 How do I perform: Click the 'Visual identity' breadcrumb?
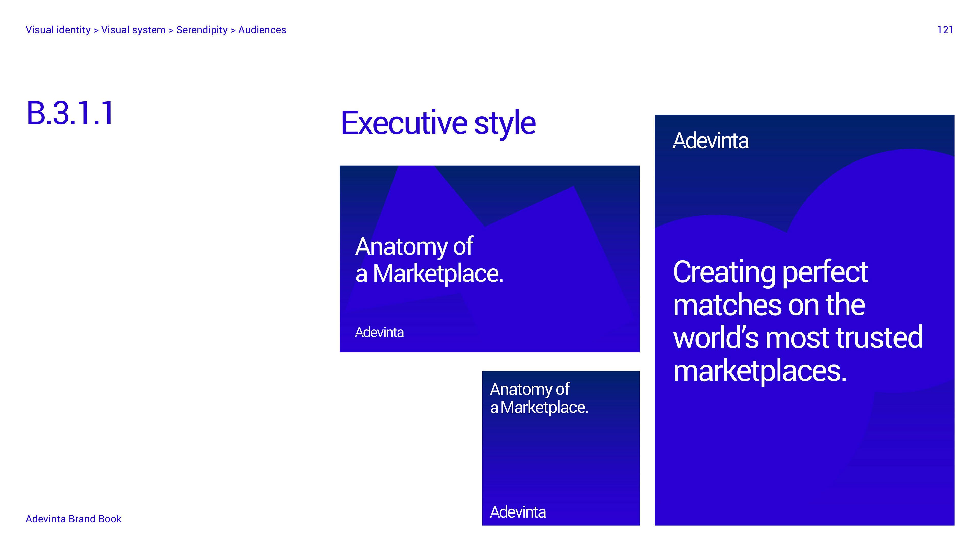[x=58, y=30]
